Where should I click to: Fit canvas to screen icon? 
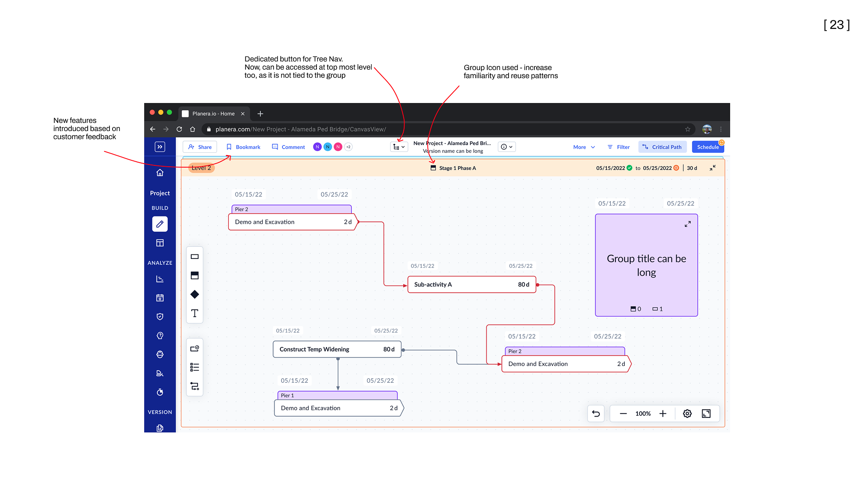[x=706, y=413]
